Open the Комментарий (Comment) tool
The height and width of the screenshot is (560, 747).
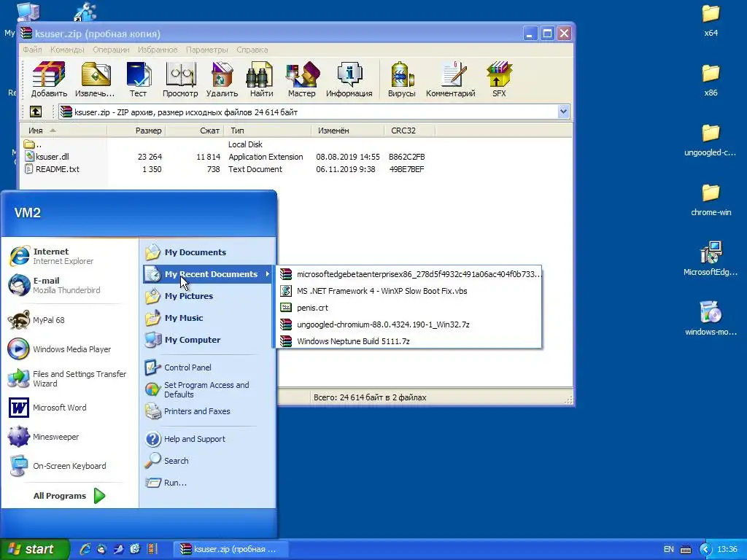pyautogui.click(x=451, y=79)
